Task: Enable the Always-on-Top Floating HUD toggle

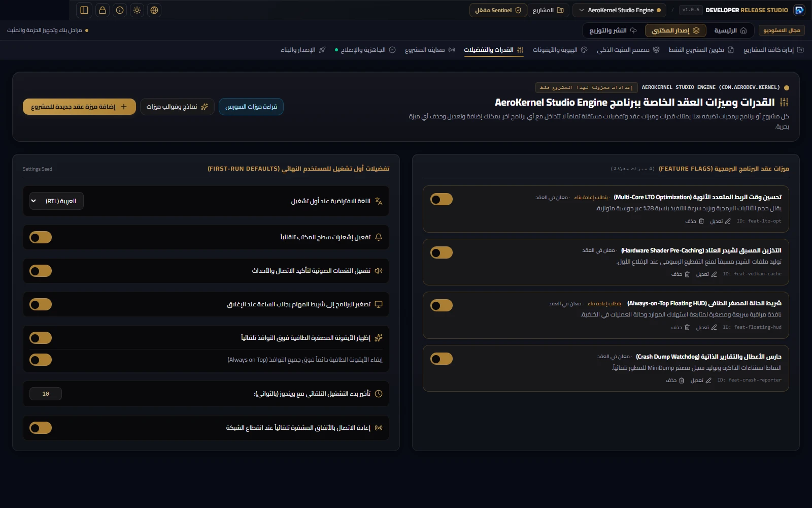Action: click(442, 305)
